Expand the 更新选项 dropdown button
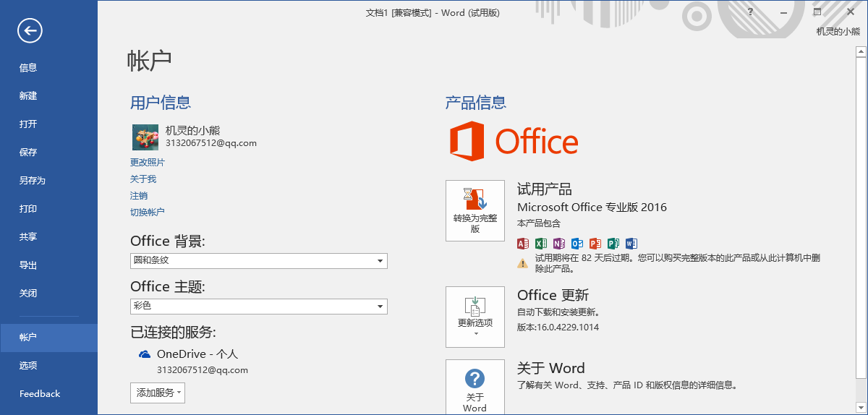Image resolution: width=868 pixels, height=415 pixels. pos(475,317)
